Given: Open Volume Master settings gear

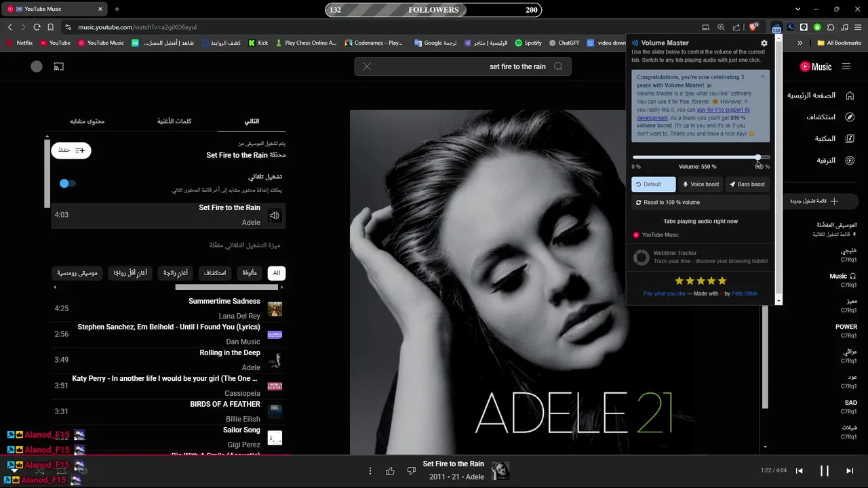Looking at the screenshot, I should pos(764,43).
